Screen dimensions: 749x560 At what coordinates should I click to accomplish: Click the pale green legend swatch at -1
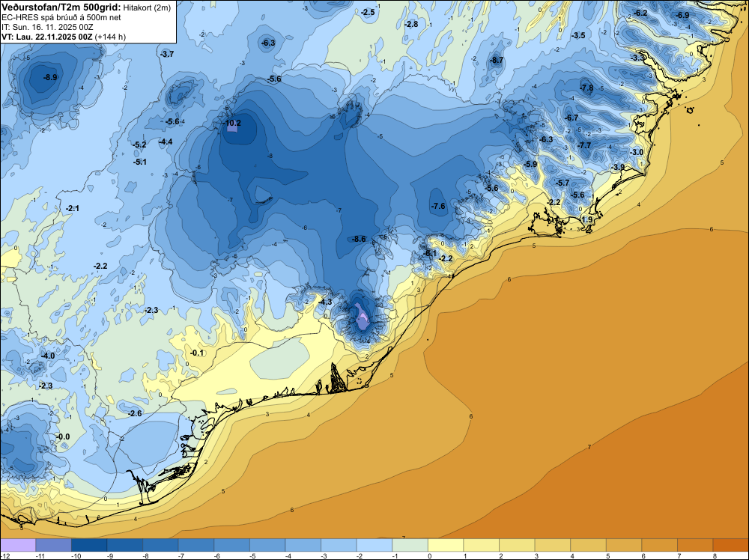pos(410,545)
